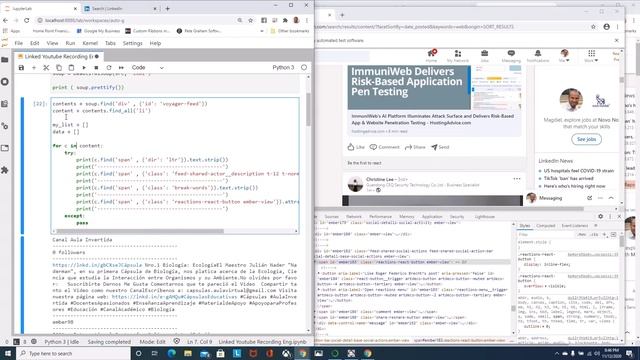Compose new message icon in Messaging bar
Viewport: 640px width, 360px height.
(x=589, y=198)
